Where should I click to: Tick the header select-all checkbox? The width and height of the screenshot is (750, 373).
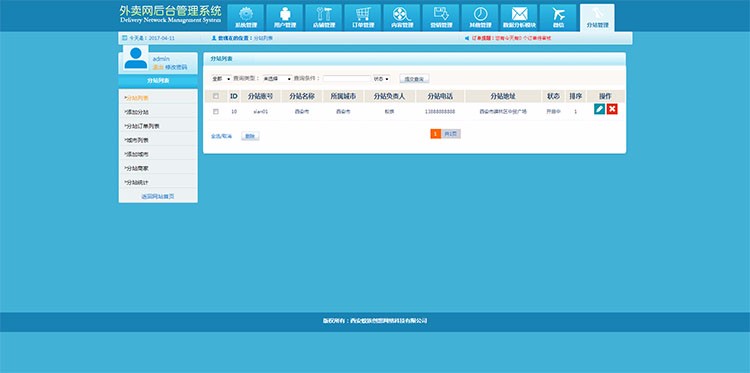[x=216, y=96]
